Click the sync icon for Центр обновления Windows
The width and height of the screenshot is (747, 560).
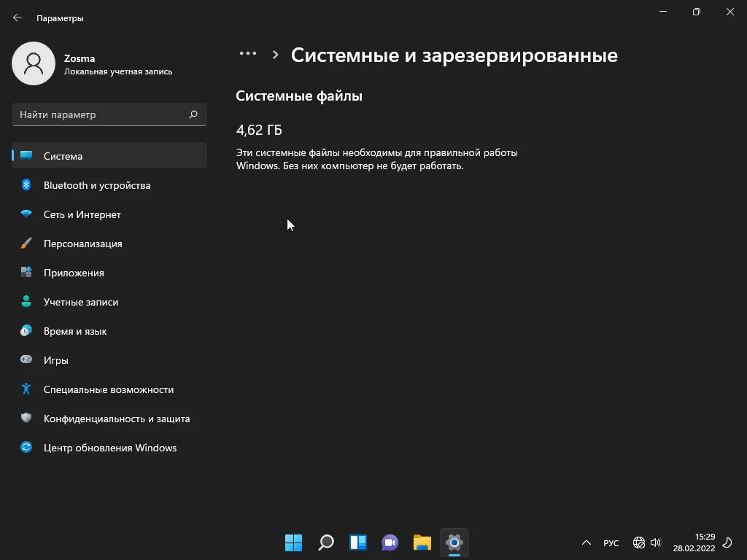click(26, 447)
